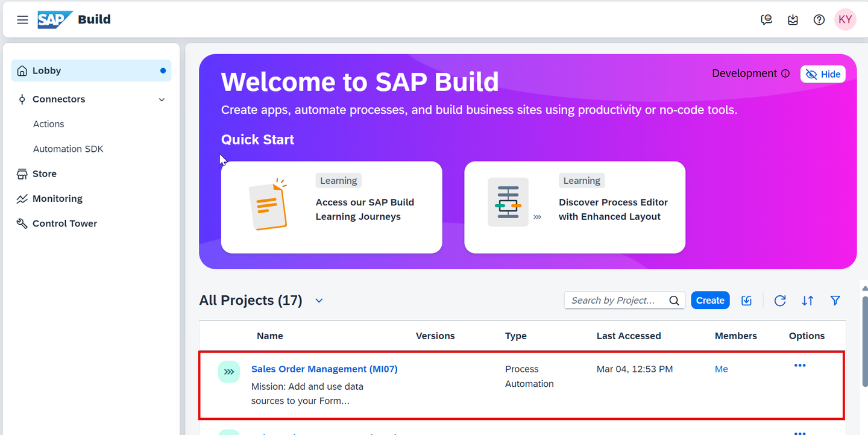Open the hamburger navigation menu

coord(22,20)
